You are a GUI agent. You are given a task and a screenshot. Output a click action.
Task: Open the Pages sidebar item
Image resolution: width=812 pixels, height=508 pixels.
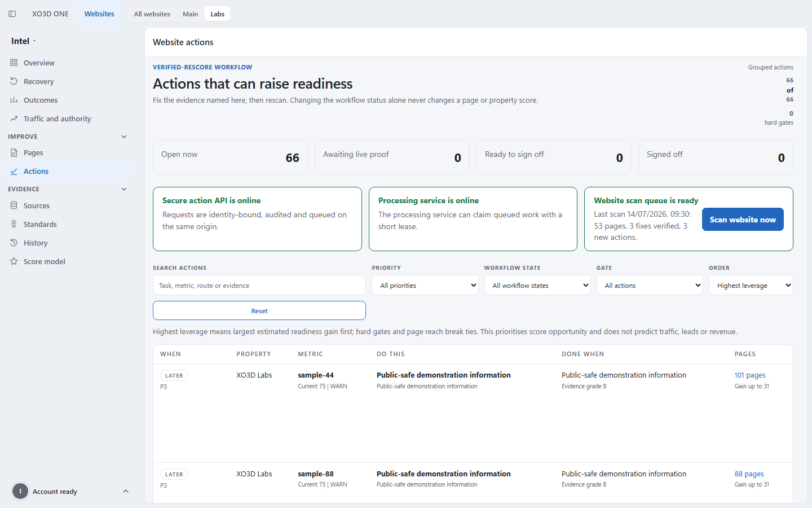[68, 152]
